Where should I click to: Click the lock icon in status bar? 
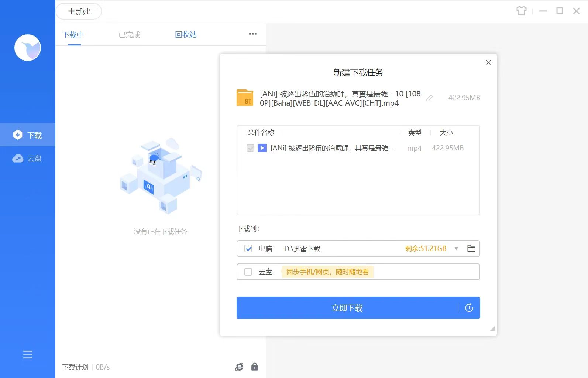point(254,367)
